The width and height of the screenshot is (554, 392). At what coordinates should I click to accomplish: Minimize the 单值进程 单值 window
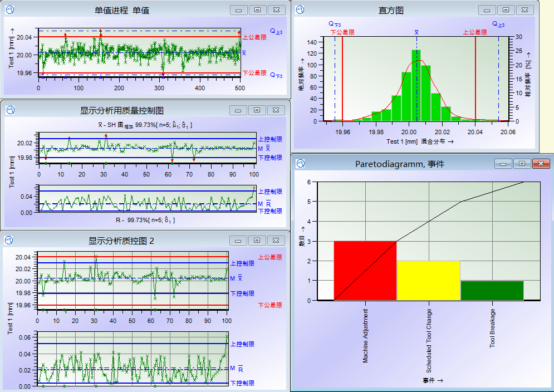tap(239, 10)
